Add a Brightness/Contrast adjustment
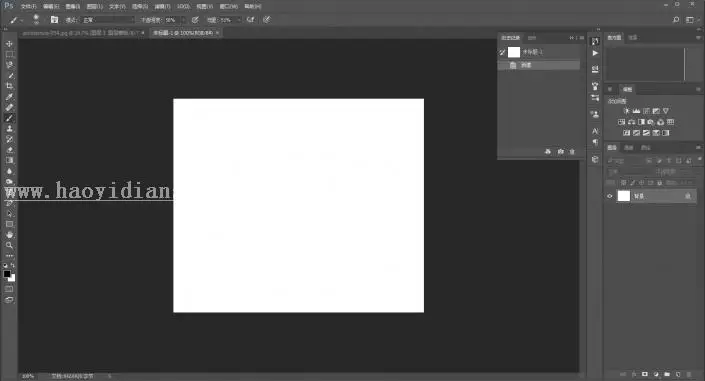 (x=626, y=111)
